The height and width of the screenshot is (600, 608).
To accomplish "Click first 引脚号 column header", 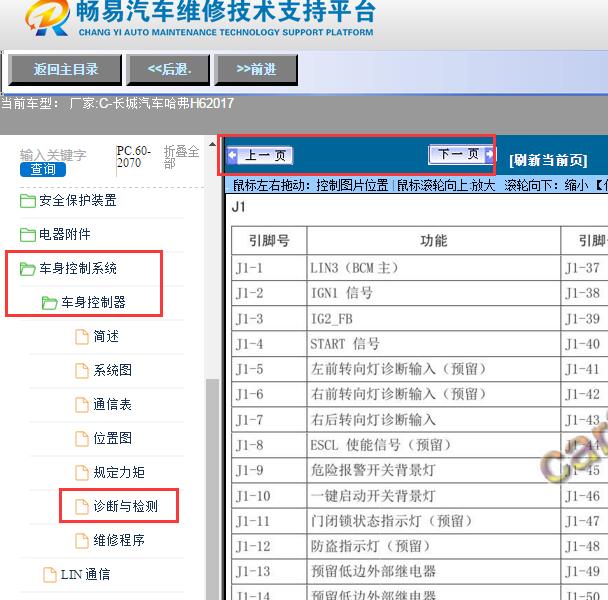I will (269, 241).
